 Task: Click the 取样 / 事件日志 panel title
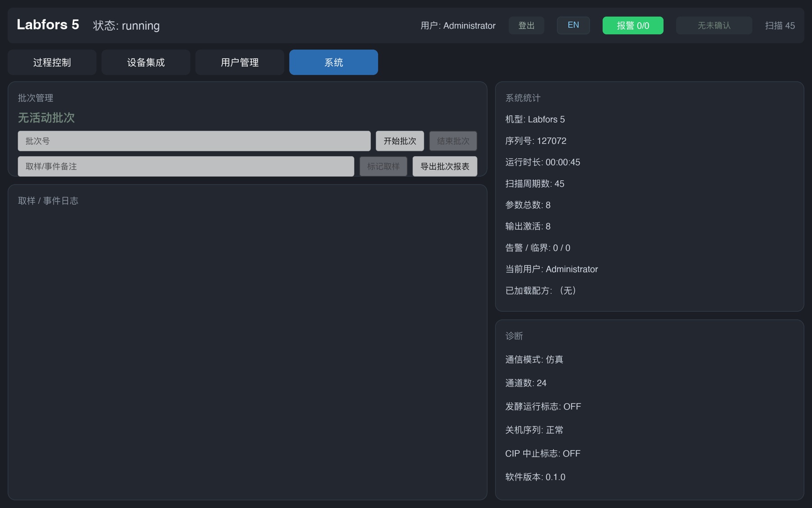48,201
